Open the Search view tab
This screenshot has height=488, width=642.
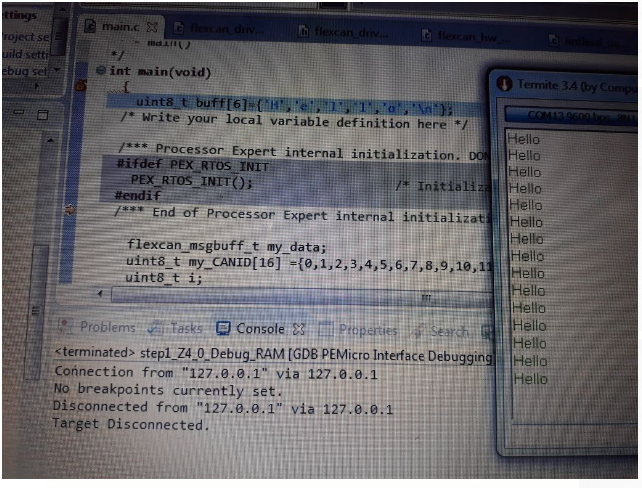(x=440, y=331)
